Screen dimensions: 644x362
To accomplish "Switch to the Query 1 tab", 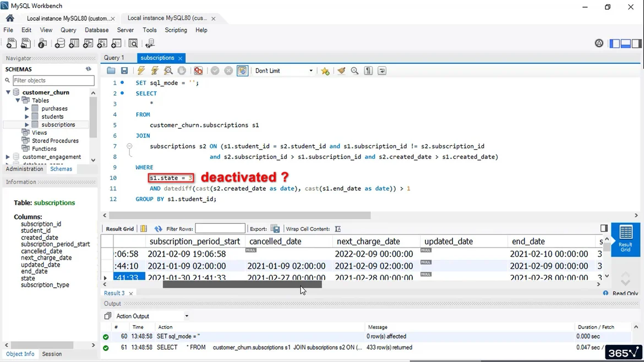I will click(114, 58).
